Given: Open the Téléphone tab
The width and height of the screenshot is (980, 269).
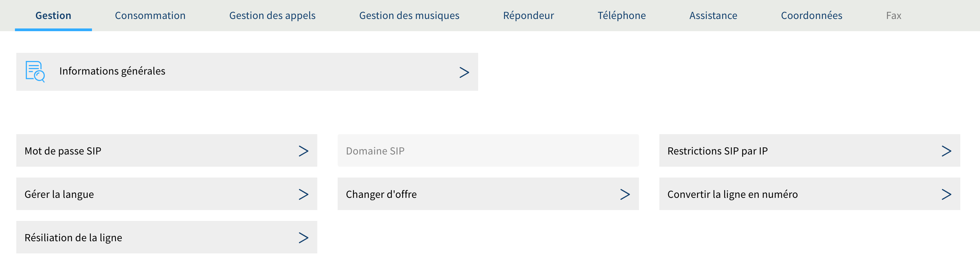Looking at the screenshot, I should pyautogui.click(x=621, y=16).
